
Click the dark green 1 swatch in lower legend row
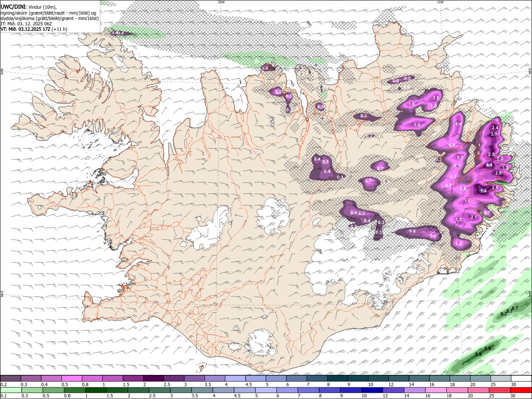[96, 390]
